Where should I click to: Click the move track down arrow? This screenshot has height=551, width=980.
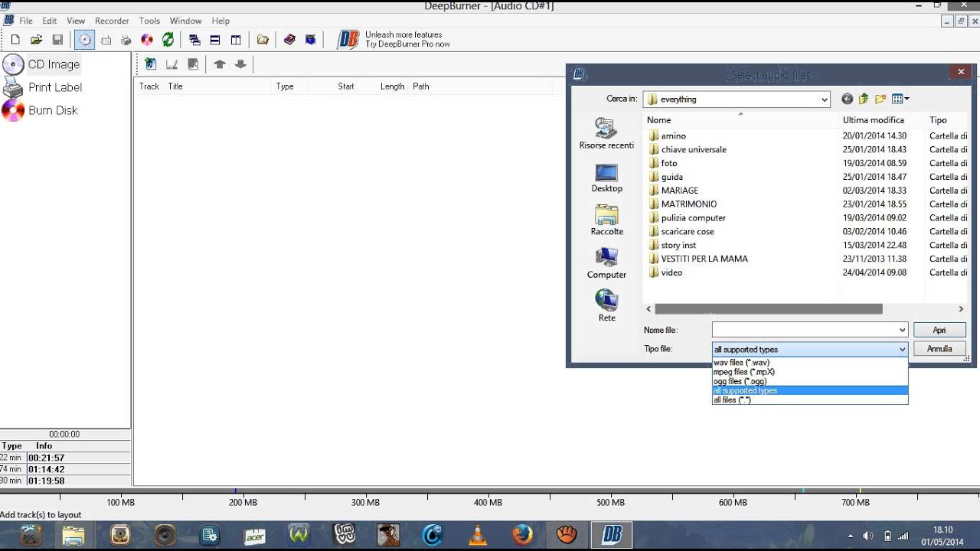click(x=240, y=64)
